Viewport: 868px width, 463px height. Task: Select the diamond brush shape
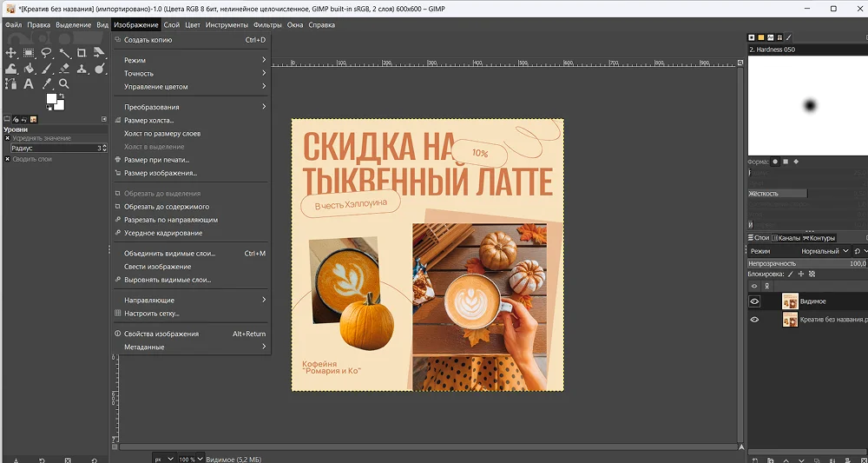[x=796, y=162]
